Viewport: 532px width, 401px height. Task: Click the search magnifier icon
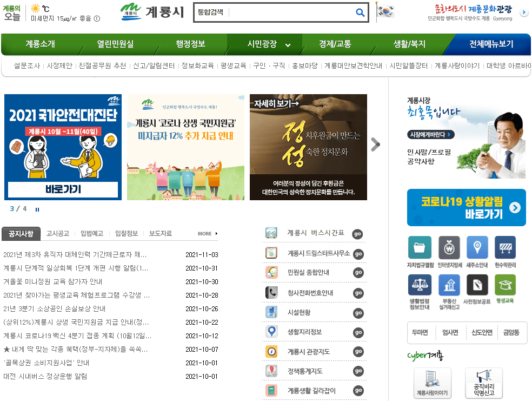click(360, 12)
